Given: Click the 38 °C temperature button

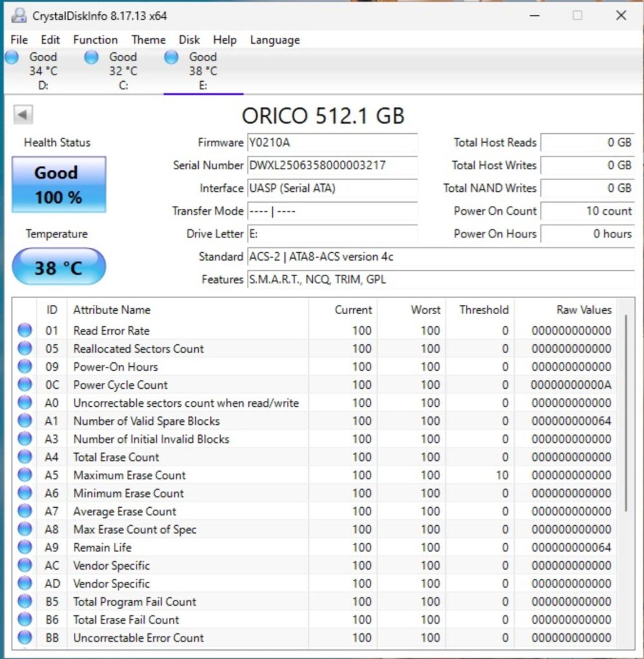Looking at the screenshot, I should pos(59,266).
